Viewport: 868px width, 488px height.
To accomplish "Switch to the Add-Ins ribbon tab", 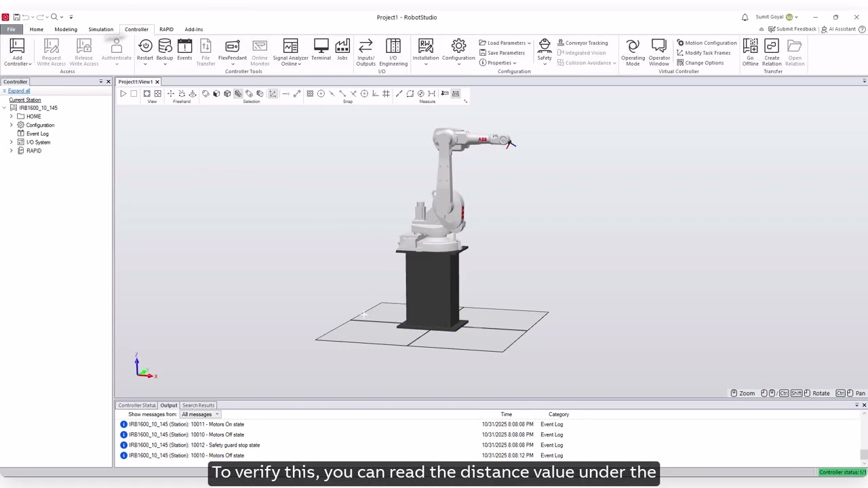I will tap(194, 29).
